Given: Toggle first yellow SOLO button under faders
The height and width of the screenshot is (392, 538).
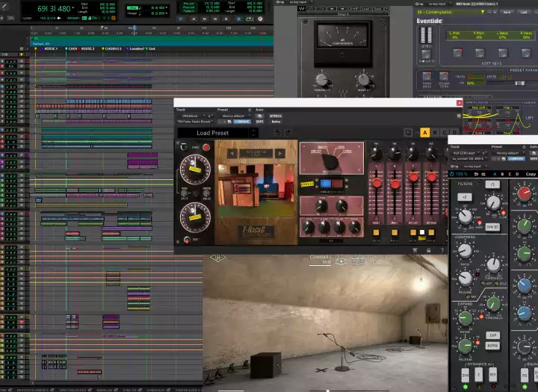Looking at the screenshot, I should click(376, 232).
